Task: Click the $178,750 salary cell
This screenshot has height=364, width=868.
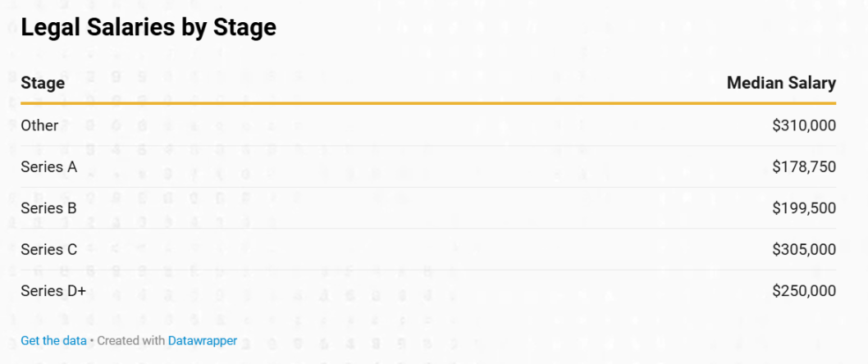Action: [x=803, y=167]
